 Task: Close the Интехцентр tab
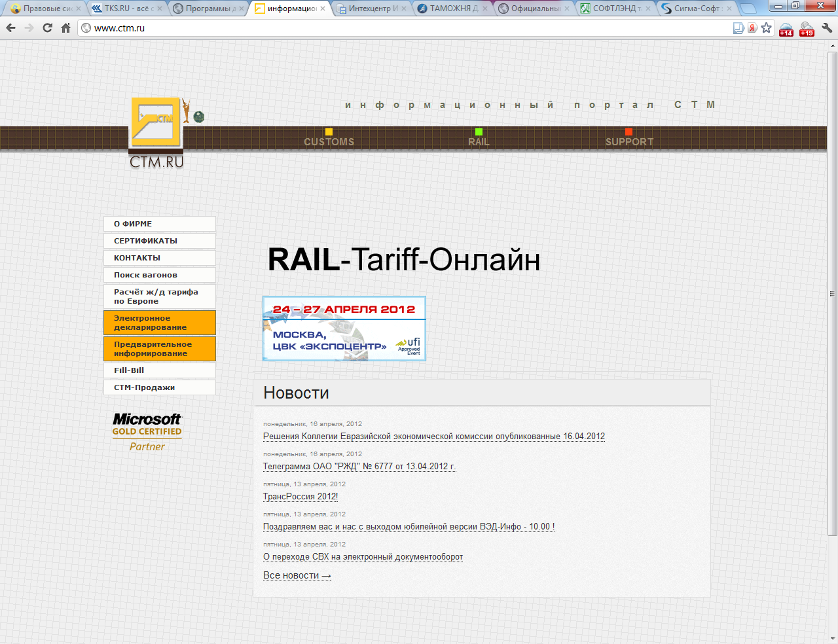tap(404, 9)
